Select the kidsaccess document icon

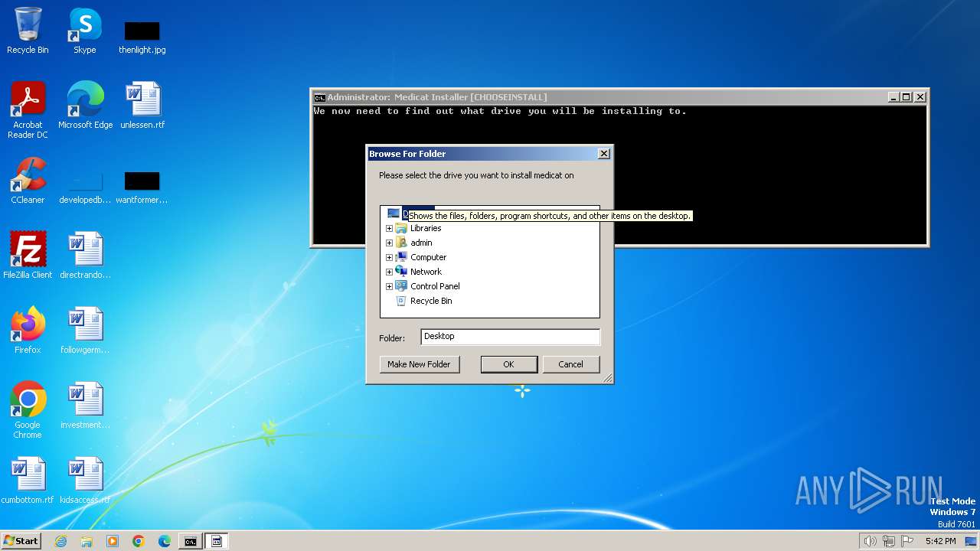coord(85,481)
